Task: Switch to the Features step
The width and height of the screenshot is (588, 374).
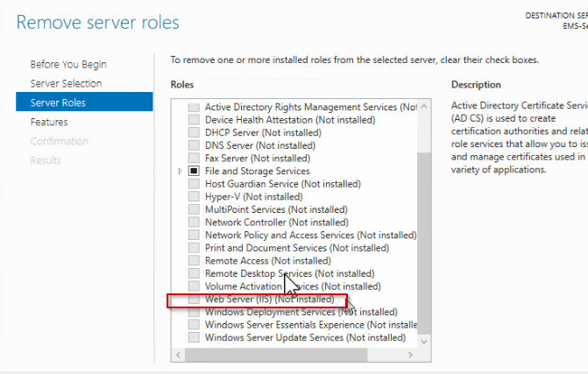Action: [49, 122]
